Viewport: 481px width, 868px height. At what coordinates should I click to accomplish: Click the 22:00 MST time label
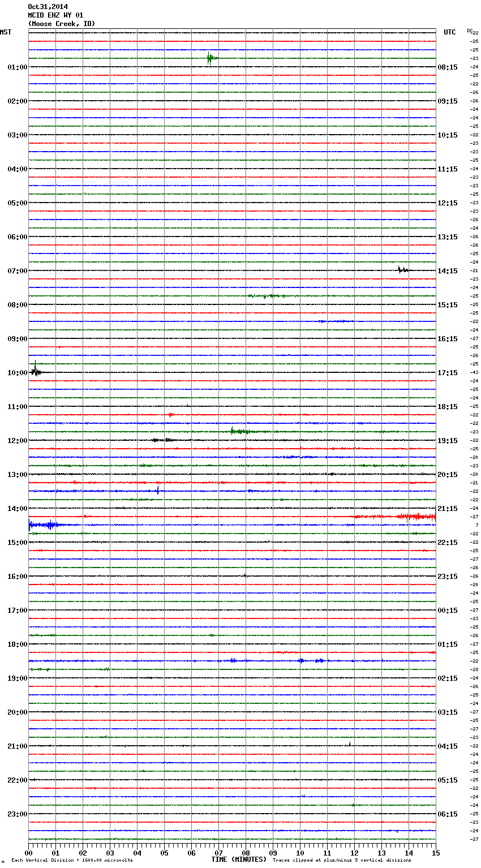point(18,780)
